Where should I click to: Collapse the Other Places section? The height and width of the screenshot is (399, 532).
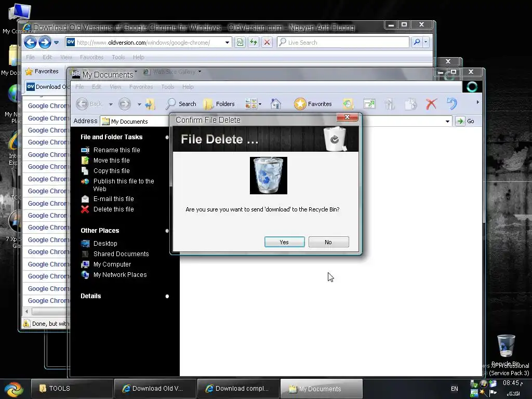(167, 231)
